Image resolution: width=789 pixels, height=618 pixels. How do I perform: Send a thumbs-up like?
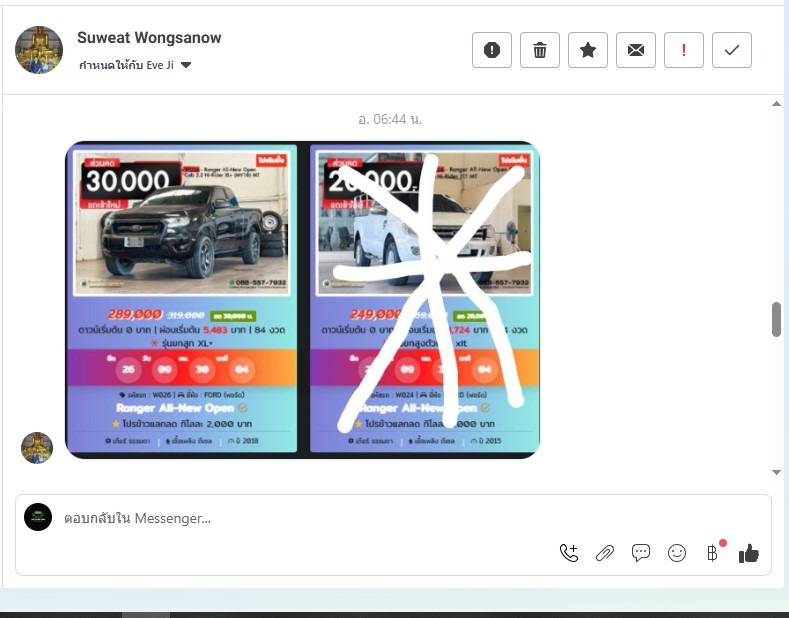coord(749,553)
